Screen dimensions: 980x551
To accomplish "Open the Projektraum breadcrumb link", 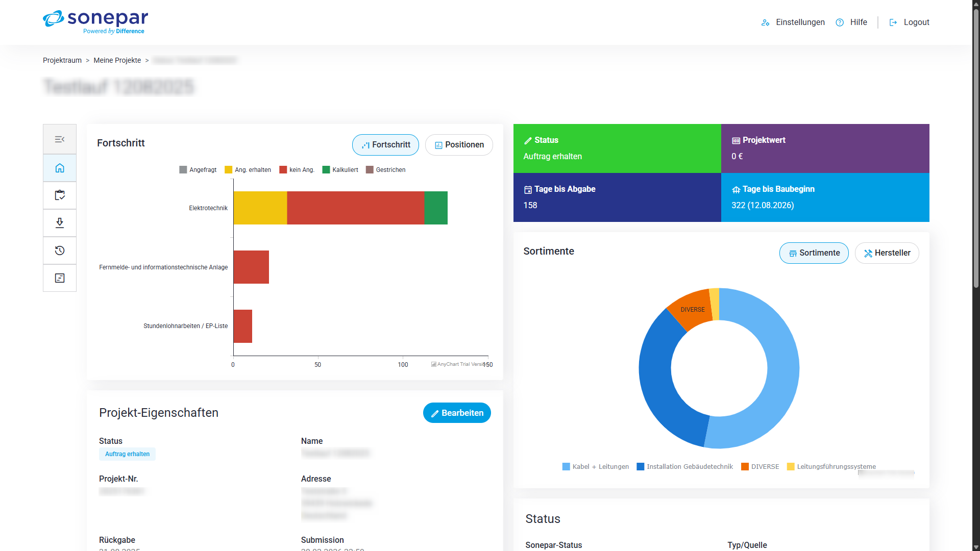I will (x=62, y=60).
